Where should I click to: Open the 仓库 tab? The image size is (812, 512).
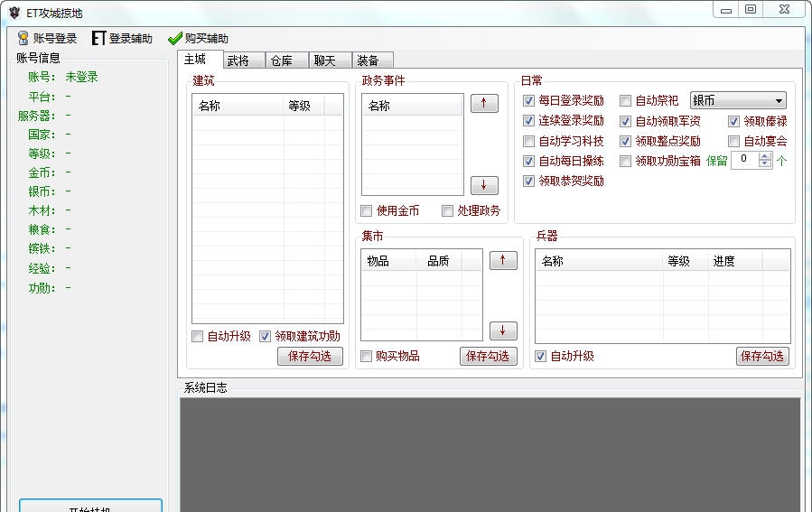point(287,61)
